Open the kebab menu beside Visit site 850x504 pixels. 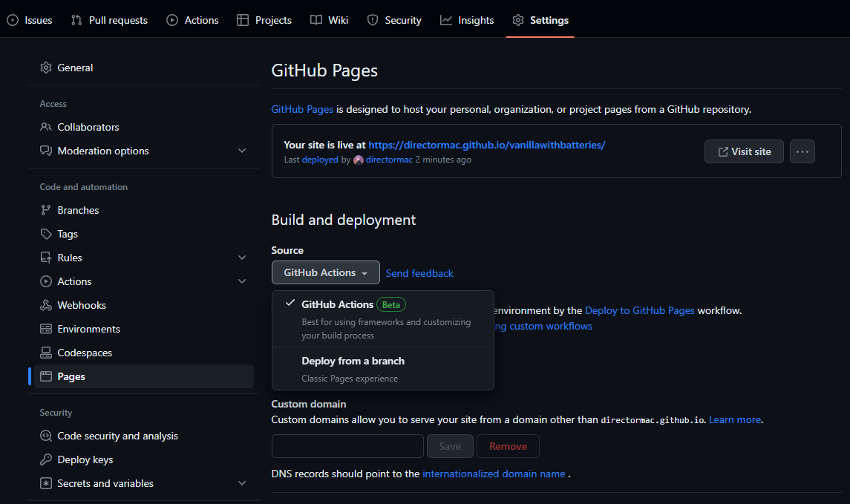(802, 151)
